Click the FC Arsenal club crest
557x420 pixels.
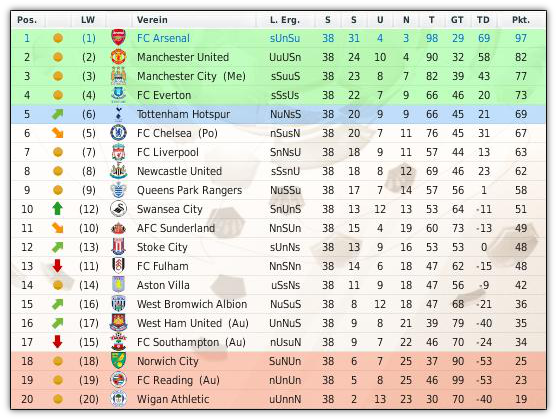pyautogui.click(x=118, y=38)
